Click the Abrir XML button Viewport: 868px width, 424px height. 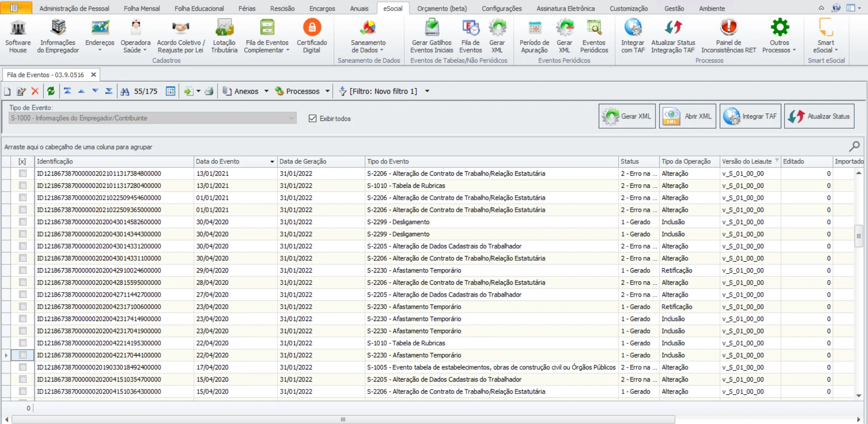point(687,116)
